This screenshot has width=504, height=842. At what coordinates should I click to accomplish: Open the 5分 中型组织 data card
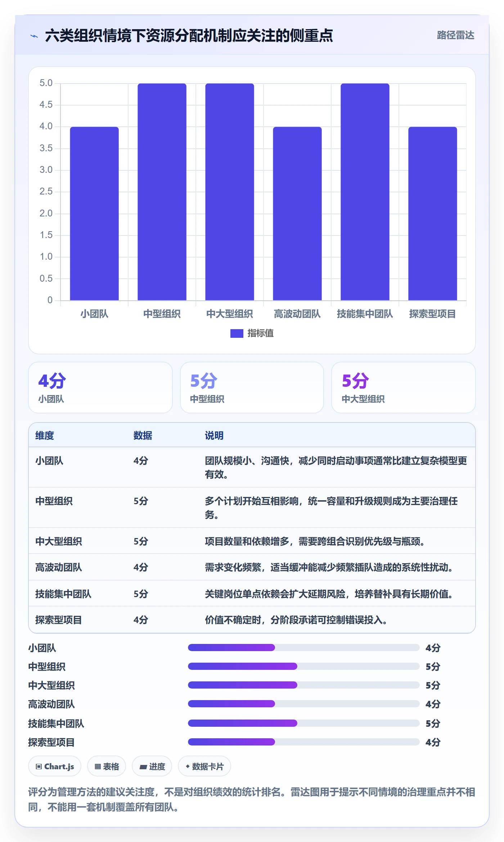coord(252,388)
